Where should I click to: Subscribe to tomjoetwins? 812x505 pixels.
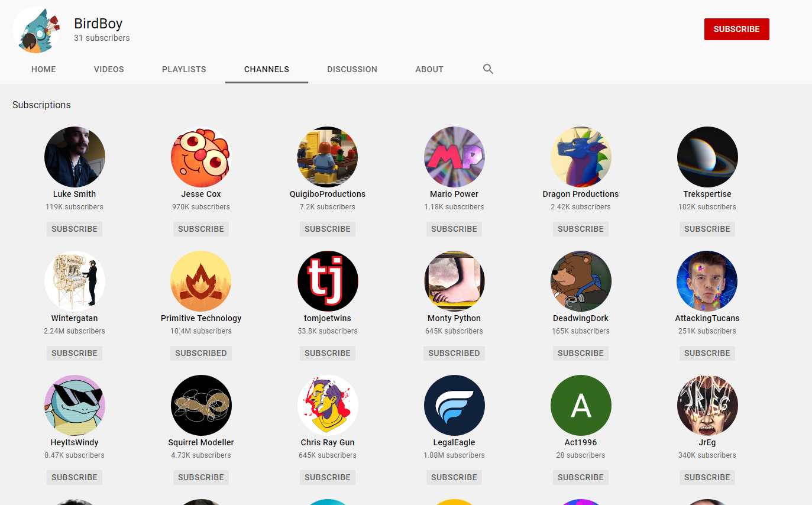(328, 353)
